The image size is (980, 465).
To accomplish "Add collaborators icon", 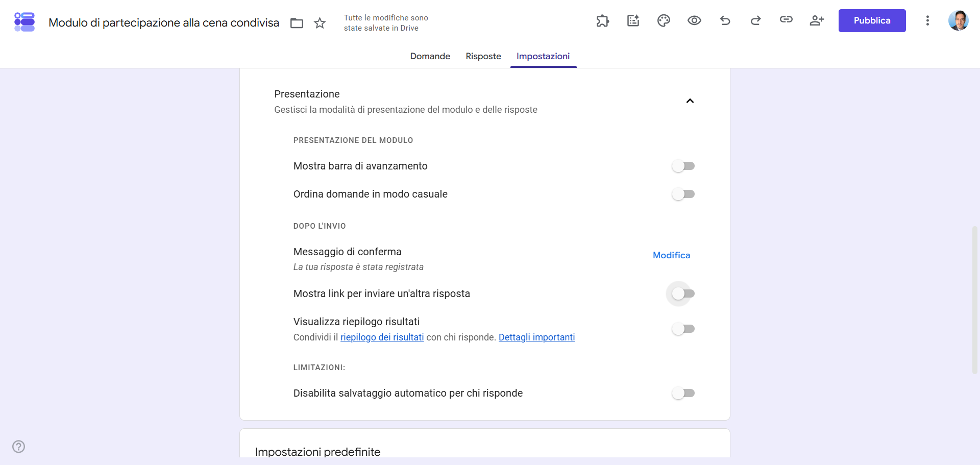I will pos(817,20).
